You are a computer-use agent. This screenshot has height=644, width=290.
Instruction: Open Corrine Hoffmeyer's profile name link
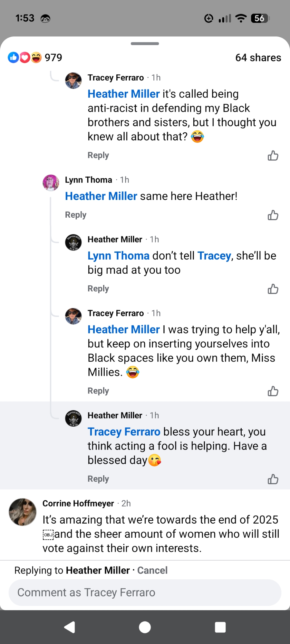[x=78, y=503]
